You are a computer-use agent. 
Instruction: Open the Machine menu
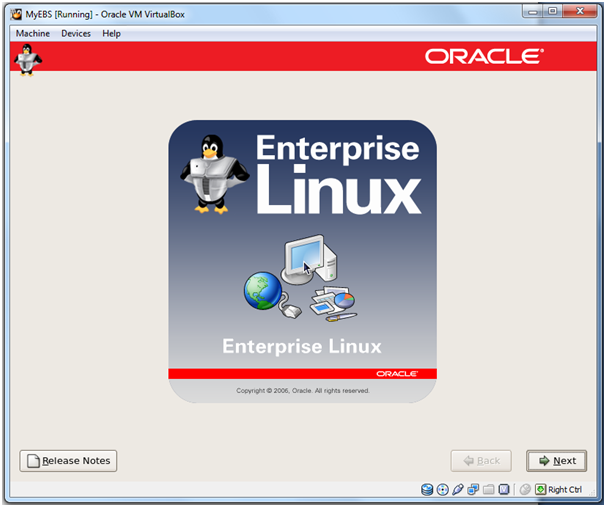pos(32,34)
